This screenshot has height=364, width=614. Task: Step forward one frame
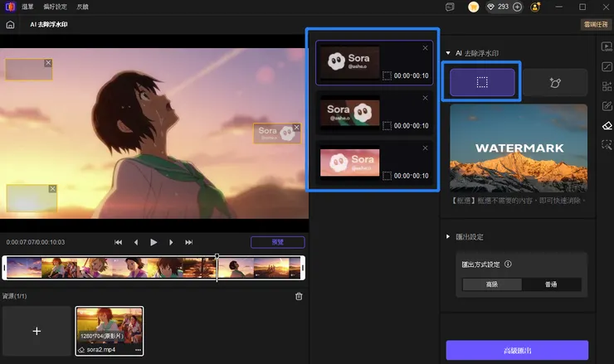pyautogui.click(x=171, y=242)
